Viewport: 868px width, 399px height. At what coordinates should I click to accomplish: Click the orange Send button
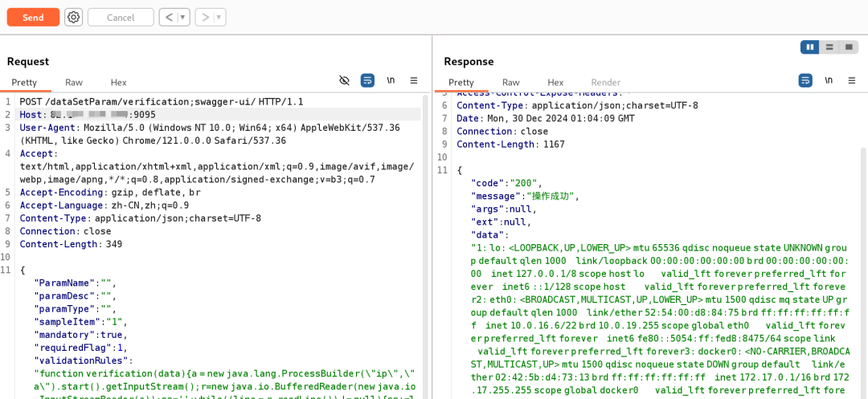[33, 17]
